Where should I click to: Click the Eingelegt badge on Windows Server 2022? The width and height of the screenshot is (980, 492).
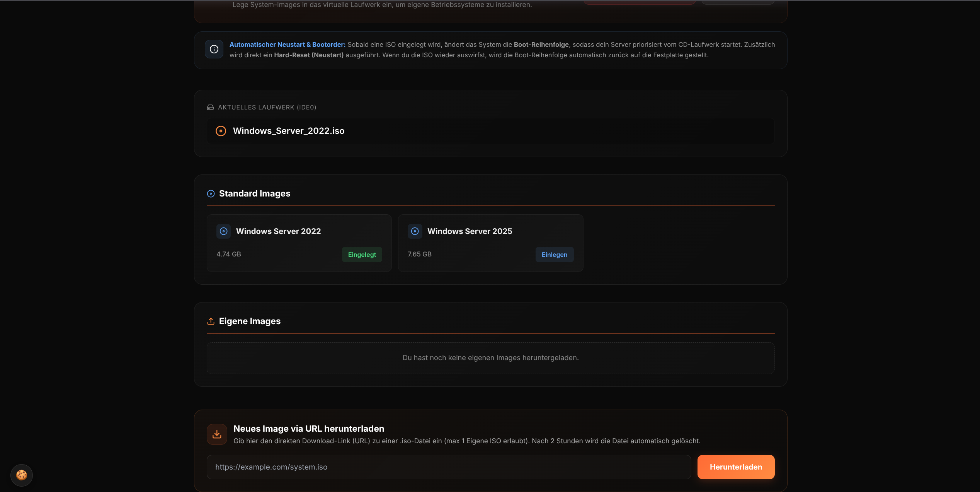coord(362,255)
